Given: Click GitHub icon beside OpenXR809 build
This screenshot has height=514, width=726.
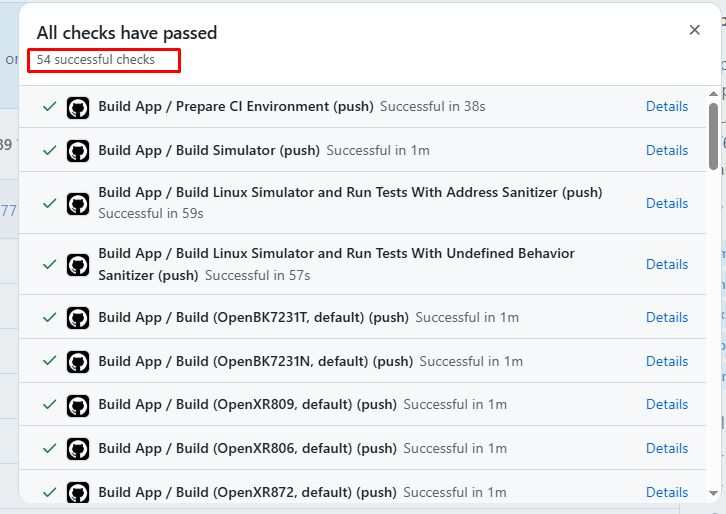Looking at the screenshot, I should (x=78, y=406).
